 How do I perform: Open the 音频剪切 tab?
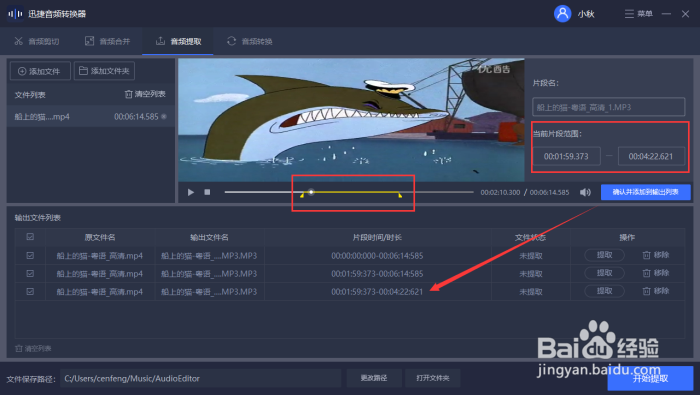tap(37, 42)
